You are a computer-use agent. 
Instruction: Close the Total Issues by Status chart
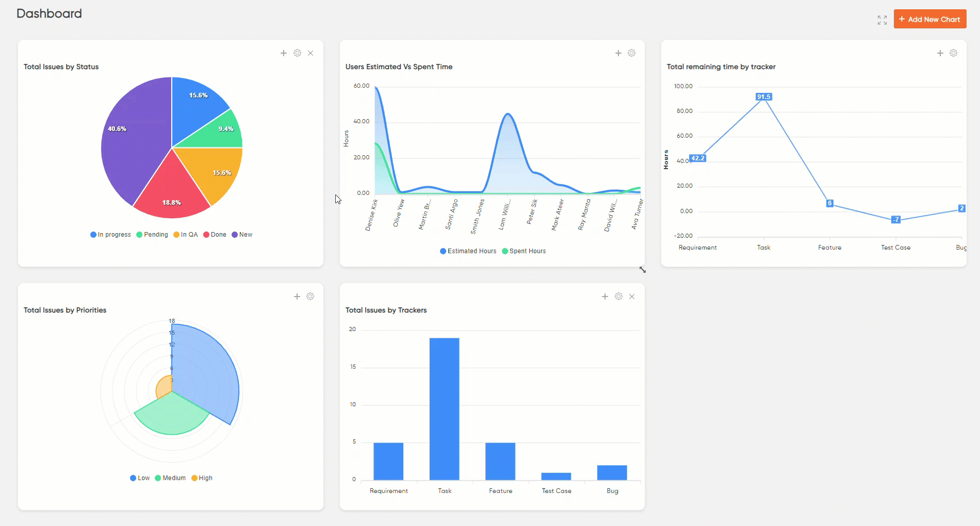(x=311, y=53)
